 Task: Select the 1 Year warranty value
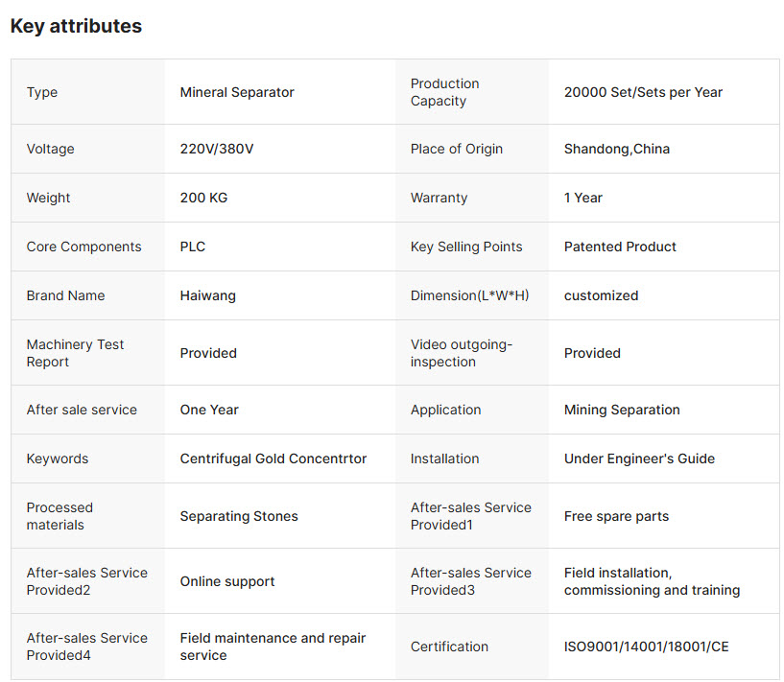583,198
